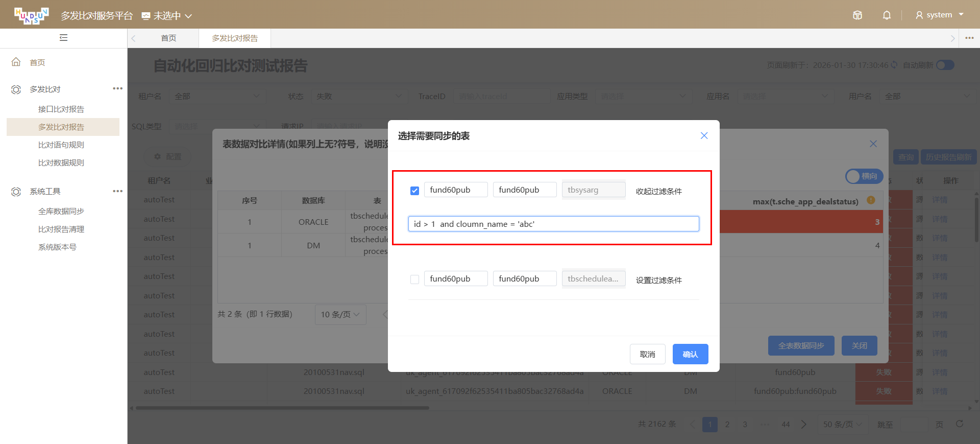Image resolution: width=980 pixels, height=444 pixels.
Task: Click the filter condition text input
Action: pos(553,224)
